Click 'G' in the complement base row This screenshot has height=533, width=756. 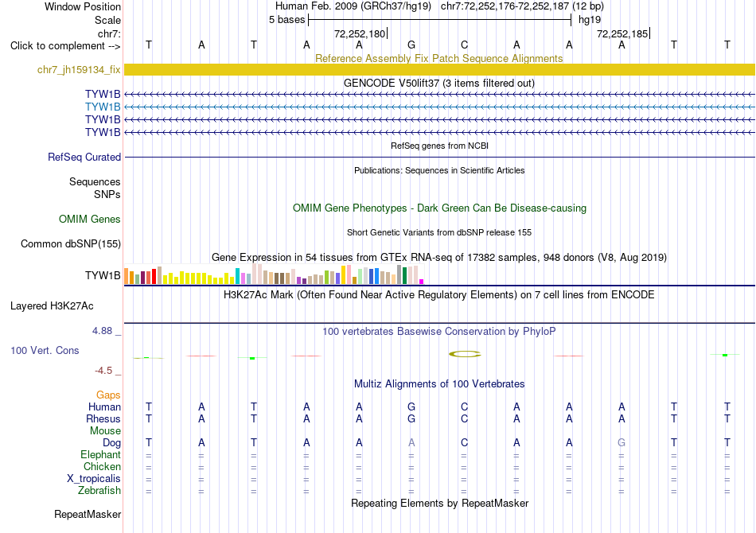click(x=411, y=45)
